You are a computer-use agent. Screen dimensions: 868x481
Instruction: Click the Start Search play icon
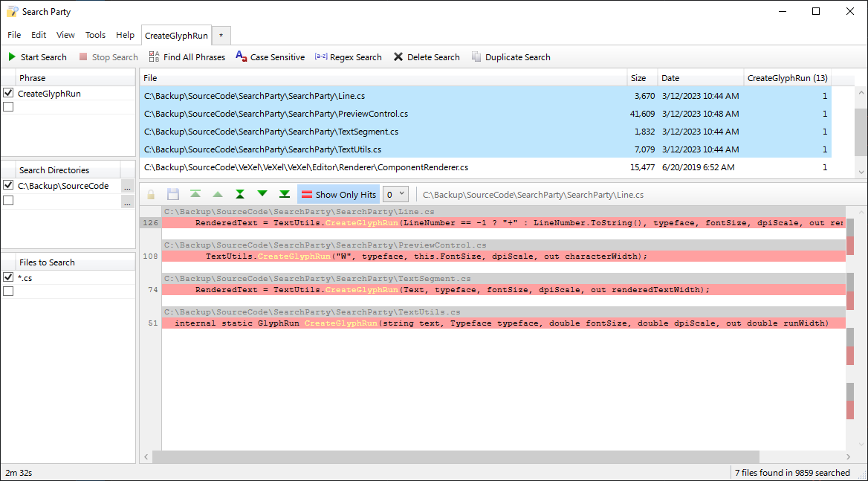point(12,57)
